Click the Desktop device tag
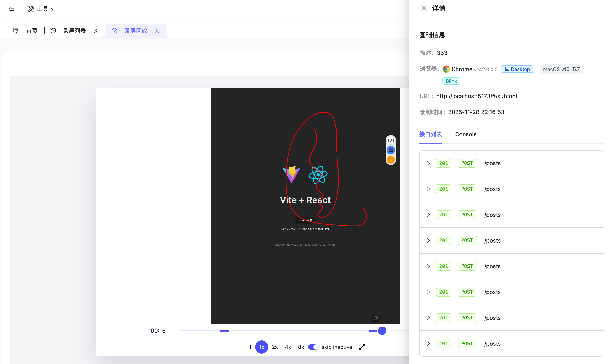Screen dimensions: 614x364 (x=517, y=69)
